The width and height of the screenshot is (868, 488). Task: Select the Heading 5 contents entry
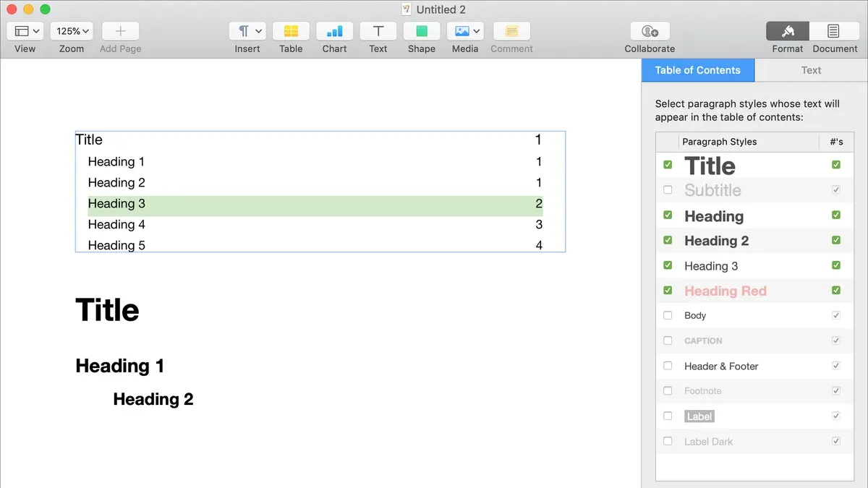(x=315, y=246)
